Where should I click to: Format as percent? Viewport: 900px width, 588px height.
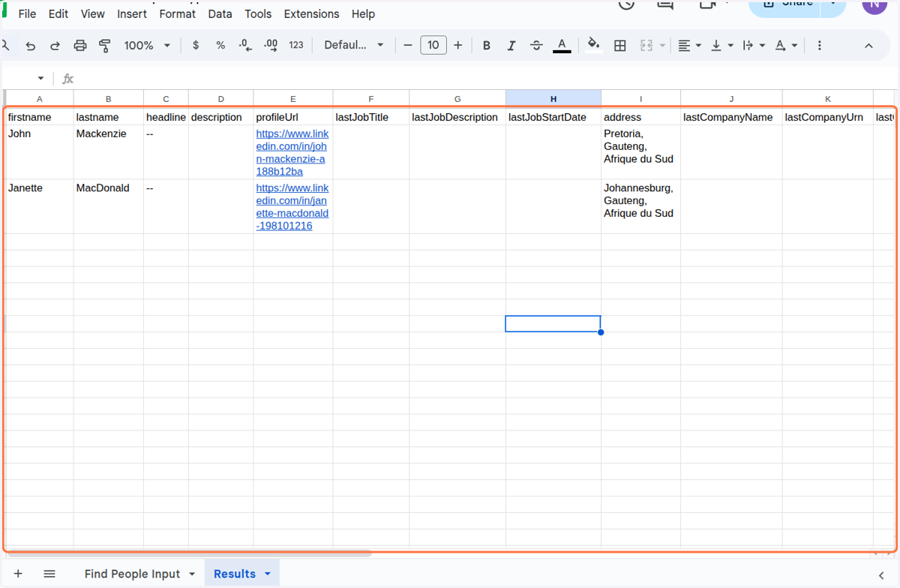point(220,45)
